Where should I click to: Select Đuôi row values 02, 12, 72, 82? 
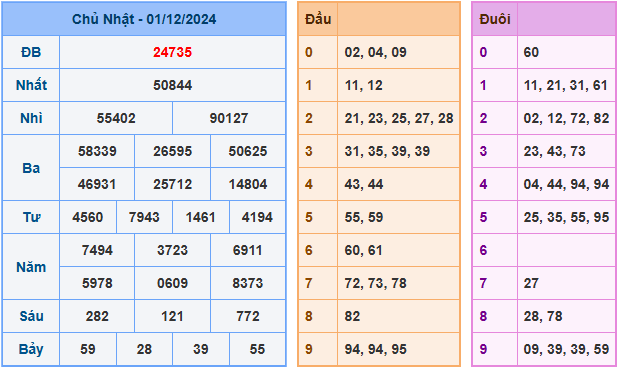(566, 118)
